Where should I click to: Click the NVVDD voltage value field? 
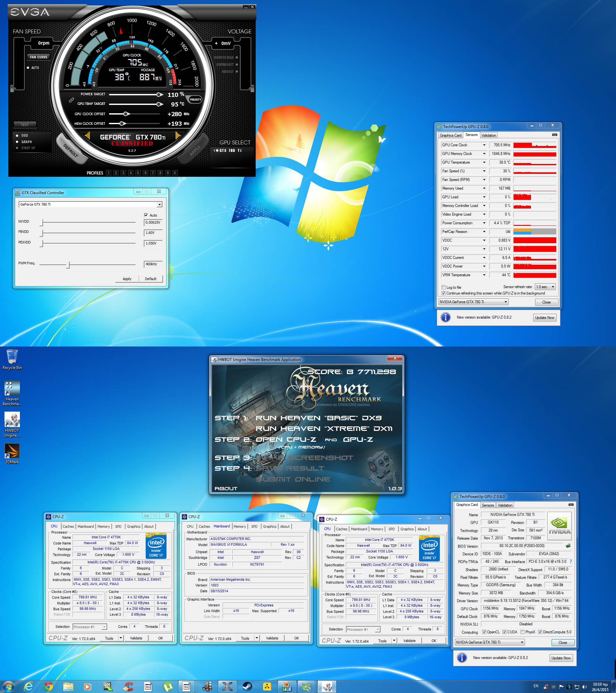pos(153,222)
